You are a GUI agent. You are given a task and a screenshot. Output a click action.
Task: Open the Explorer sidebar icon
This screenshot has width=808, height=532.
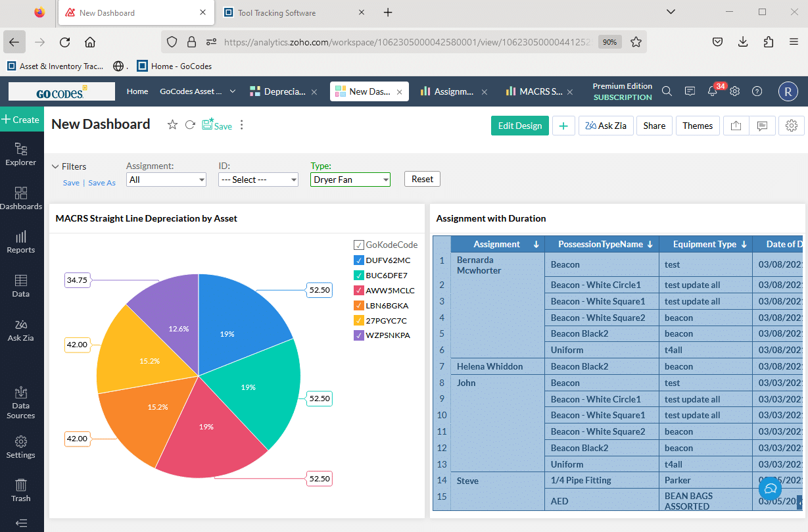point(21,154)
